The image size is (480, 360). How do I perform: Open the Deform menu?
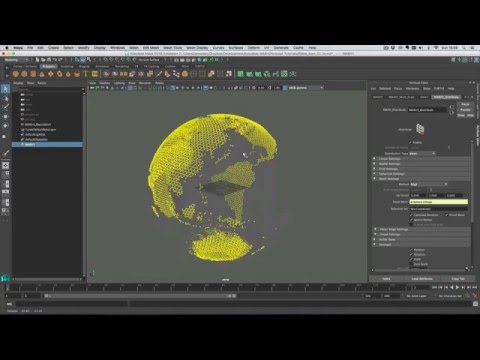pyautogui.click(x=254, y=48)
